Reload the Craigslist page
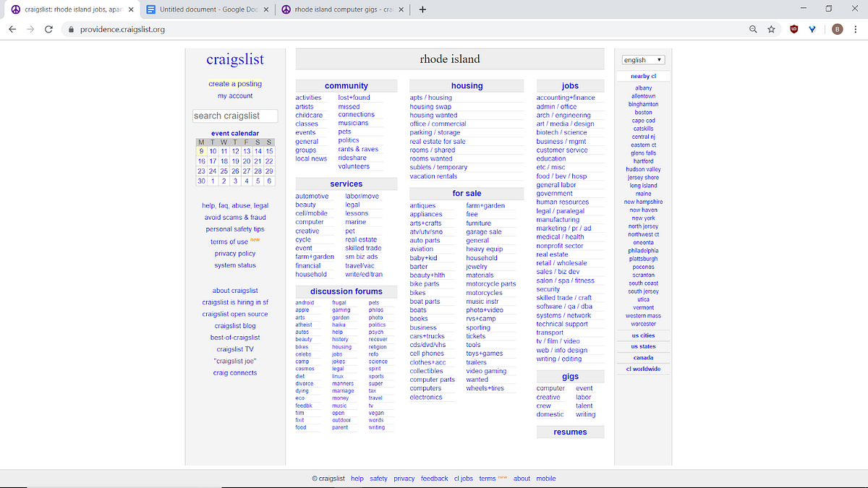 tap(48, 30)
